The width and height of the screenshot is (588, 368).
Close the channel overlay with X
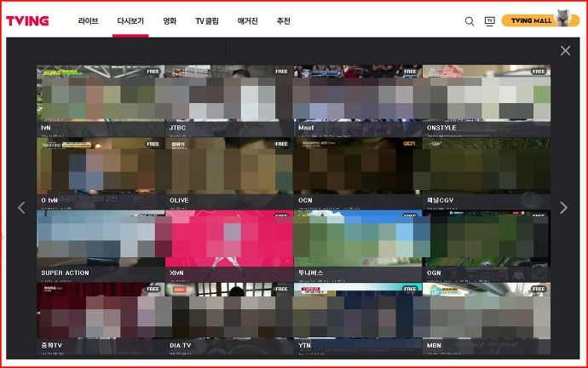(565, 50)
